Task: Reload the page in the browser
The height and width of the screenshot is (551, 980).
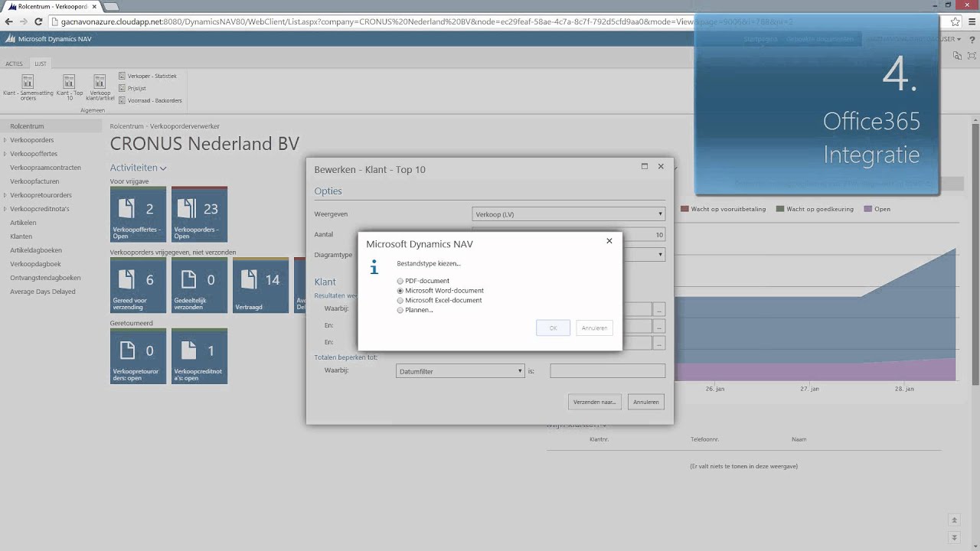Action: (x=39, y=22)
